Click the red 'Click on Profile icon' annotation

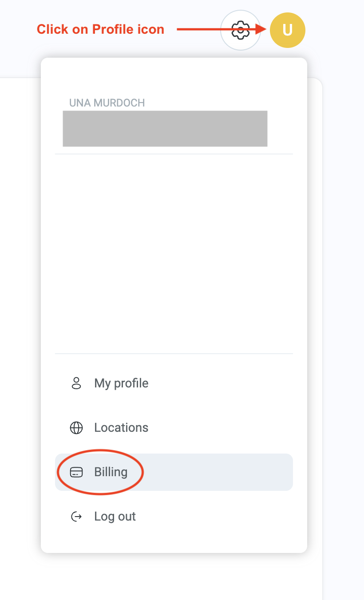click(100, 29)
